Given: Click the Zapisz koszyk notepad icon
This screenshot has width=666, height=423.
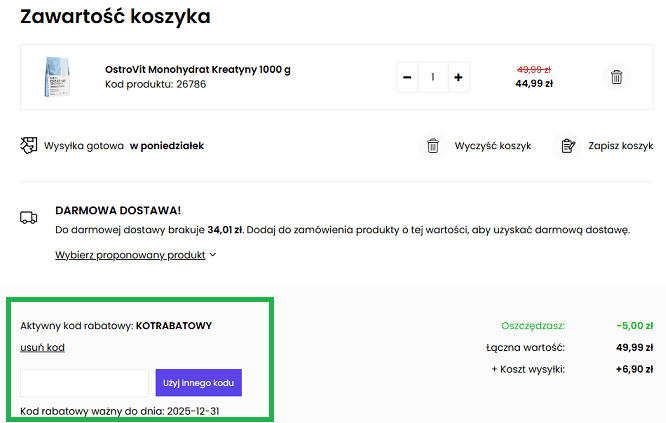Looking at the screenshot, I should pyautogui.click(x=568, y=146).
